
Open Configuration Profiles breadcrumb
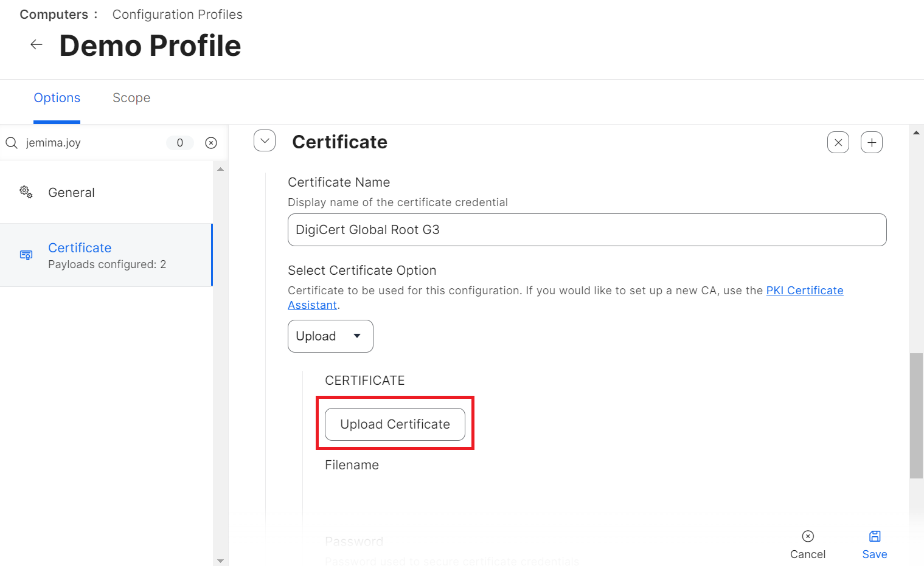178,15
